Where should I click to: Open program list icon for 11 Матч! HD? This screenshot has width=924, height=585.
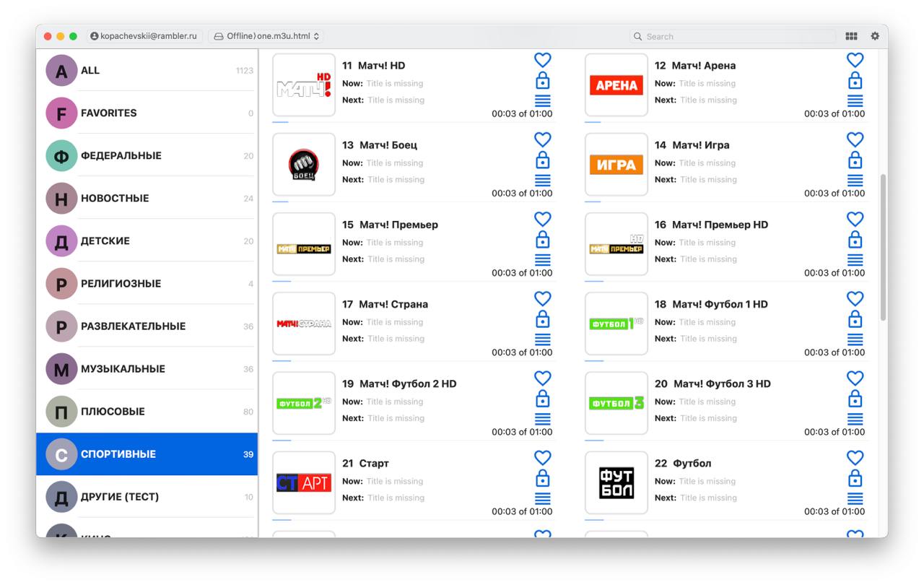click(x=543, y=101)
